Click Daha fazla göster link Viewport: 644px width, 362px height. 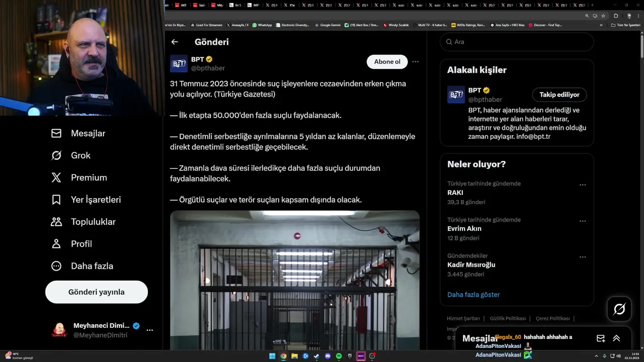(473, 295)
